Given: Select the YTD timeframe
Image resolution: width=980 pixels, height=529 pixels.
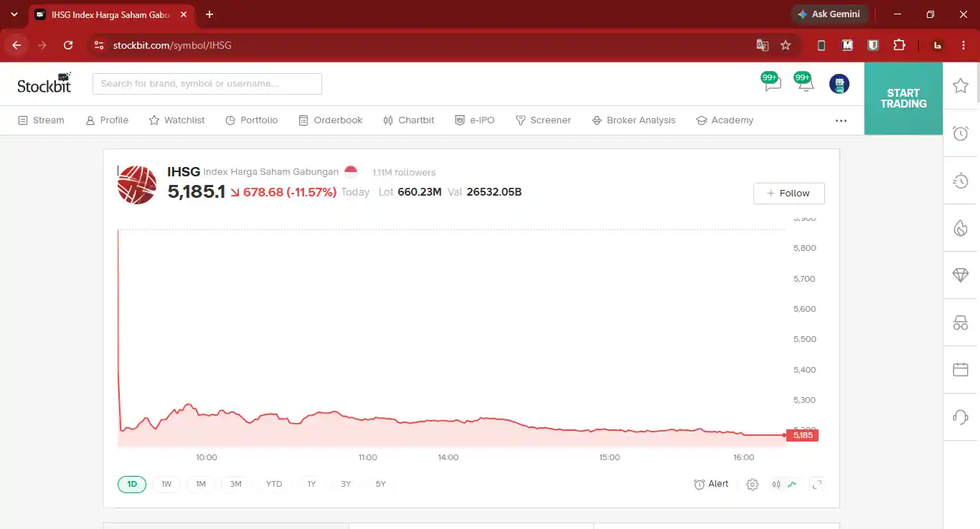Looking at the screenshot, I should (x=274, y=484).
